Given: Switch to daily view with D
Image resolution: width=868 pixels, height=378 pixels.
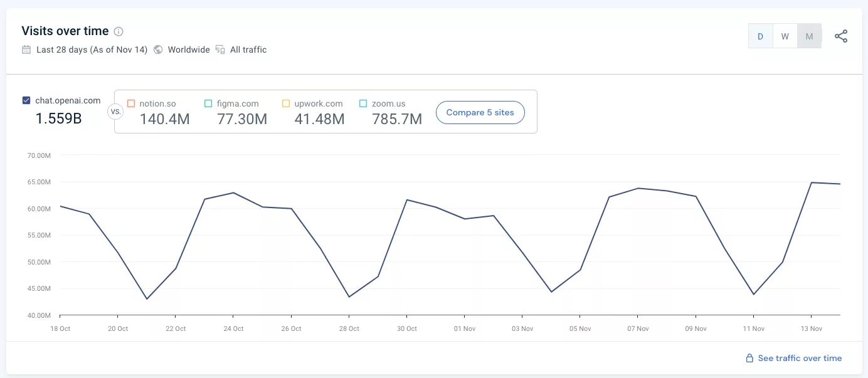Looking at the screenshot, I should [760, 36].
